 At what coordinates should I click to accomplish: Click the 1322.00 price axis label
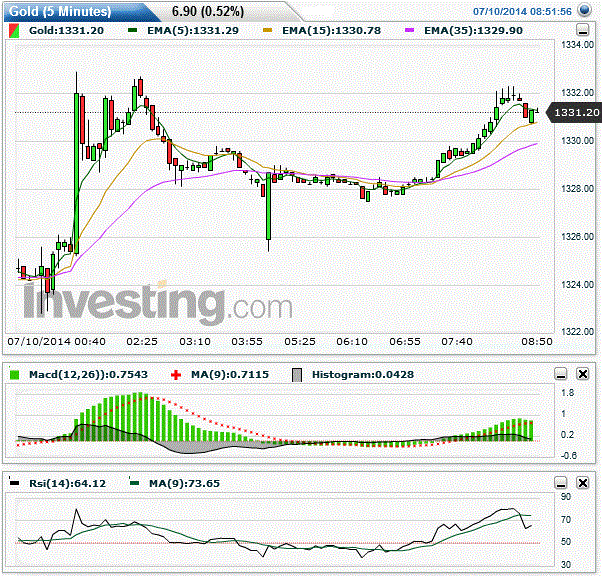[577, 331]
